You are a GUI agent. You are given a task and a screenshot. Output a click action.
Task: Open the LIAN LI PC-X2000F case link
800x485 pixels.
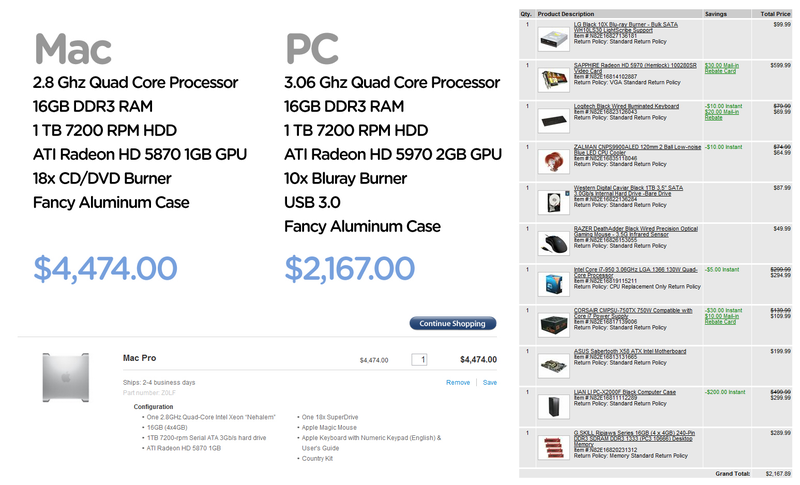coord(624,392)
